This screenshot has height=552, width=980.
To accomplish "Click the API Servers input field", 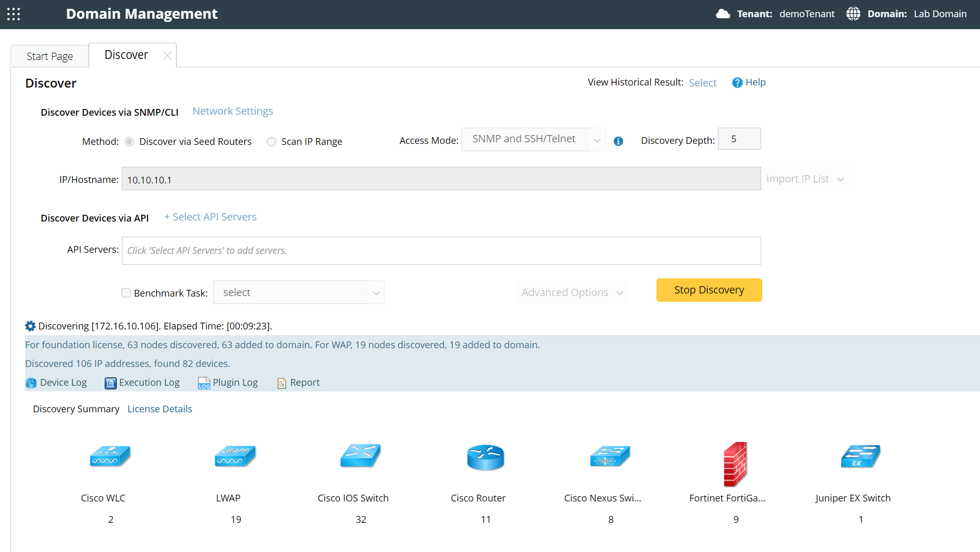I will point(441,251).
